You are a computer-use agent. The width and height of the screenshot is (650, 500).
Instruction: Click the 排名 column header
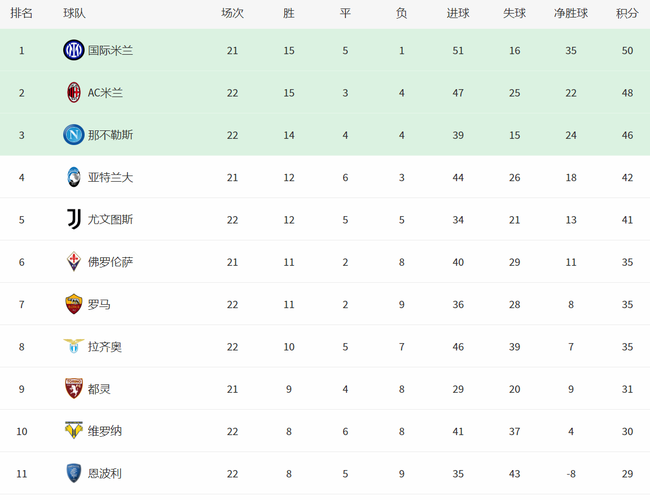(22, 13)
